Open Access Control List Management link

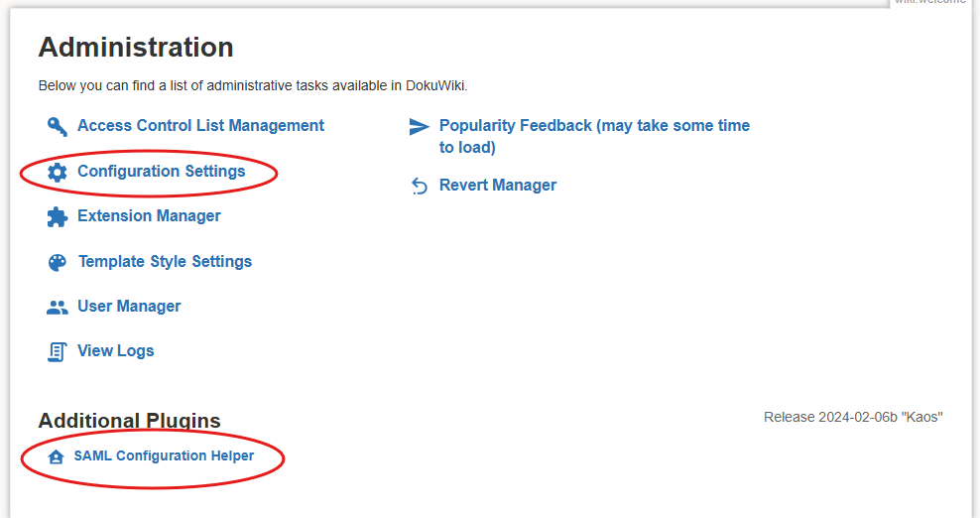(x=200, y=126)
